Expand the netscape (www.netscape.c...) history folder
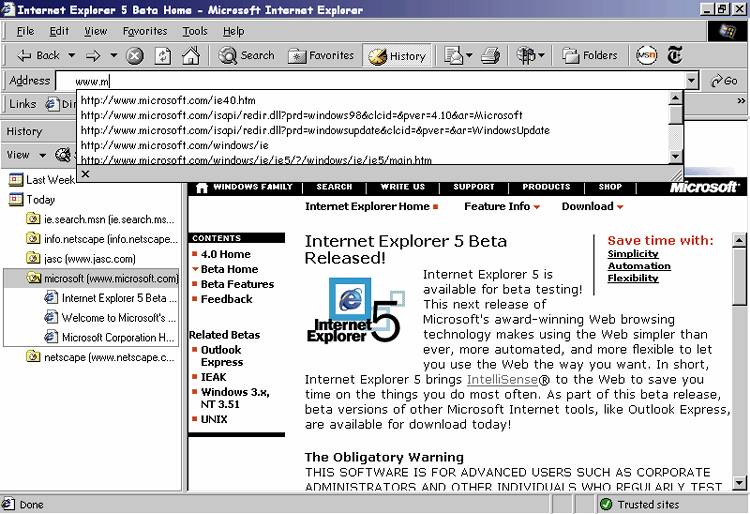Image resolution: width=750 pixels, height=514 pixels. pyautogui.click(x=100, y=357)
